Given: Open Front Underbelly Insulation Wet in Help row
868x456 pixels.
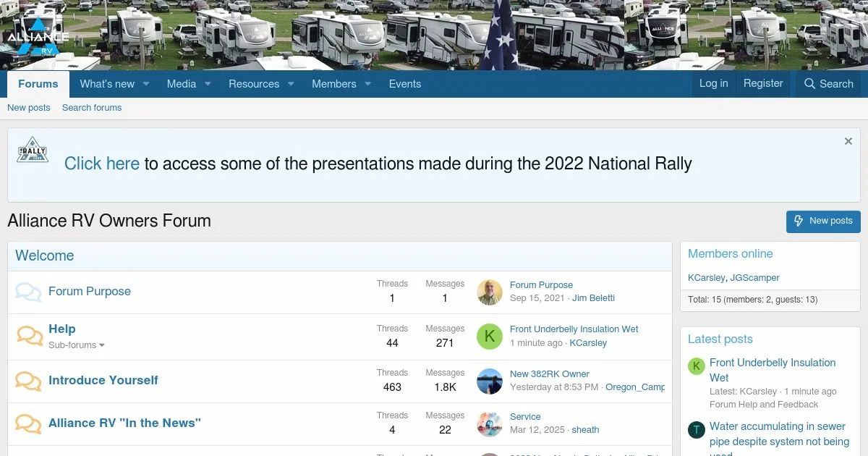Looking at the screenshot, I should click(x=574, y=329).
